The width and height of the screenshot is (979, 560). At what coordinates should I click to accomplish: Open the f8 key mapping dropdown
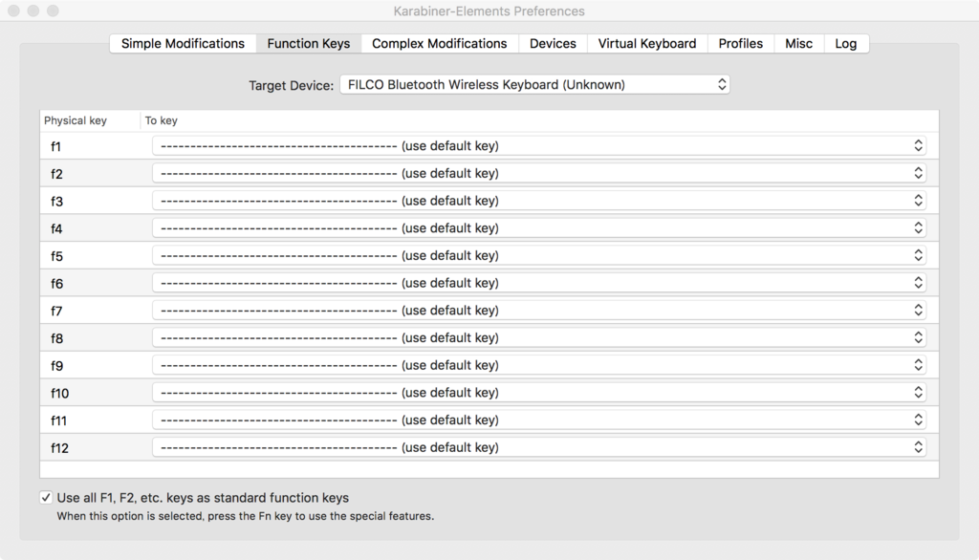[539, 337]
